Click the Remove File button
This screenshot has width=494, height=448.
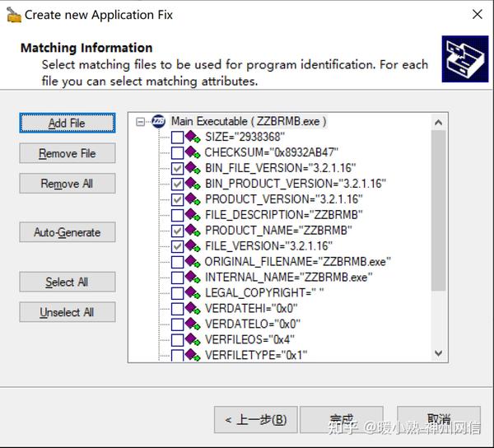68,153
